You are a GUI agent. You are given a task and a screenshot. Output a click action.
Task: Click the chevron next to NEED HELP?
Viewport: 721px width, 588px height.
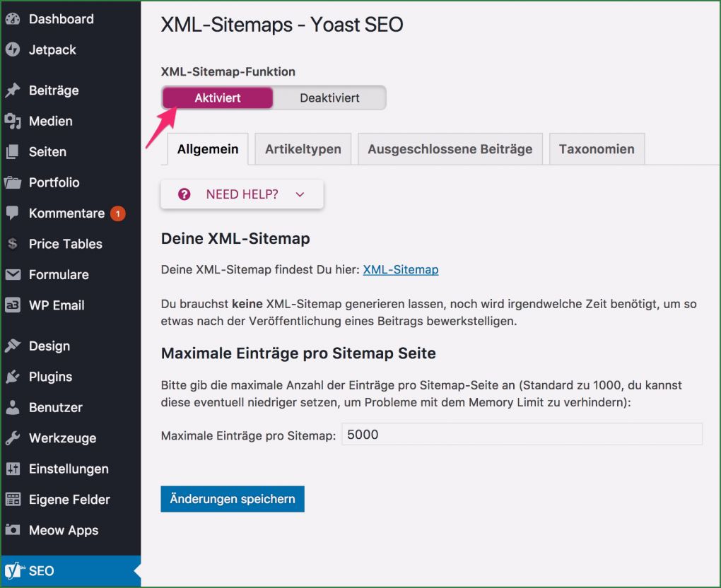(x=300, y=194)
